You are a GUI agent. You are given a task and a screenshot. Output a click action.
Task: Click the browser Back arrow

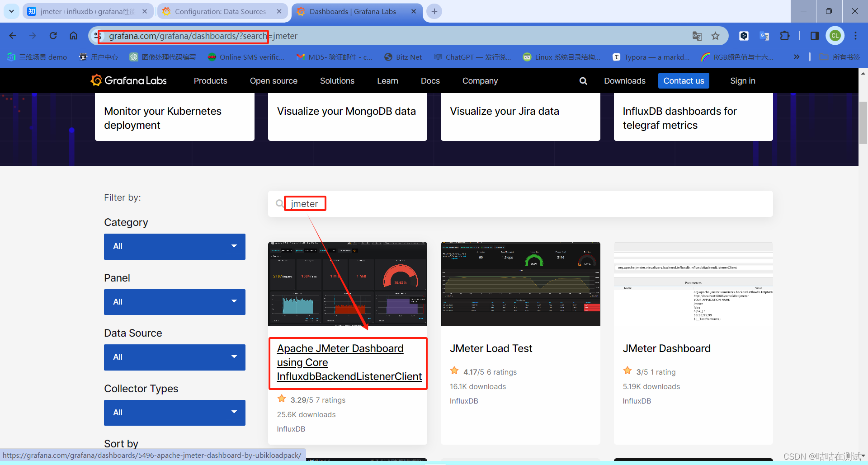(x=13, y=36)
